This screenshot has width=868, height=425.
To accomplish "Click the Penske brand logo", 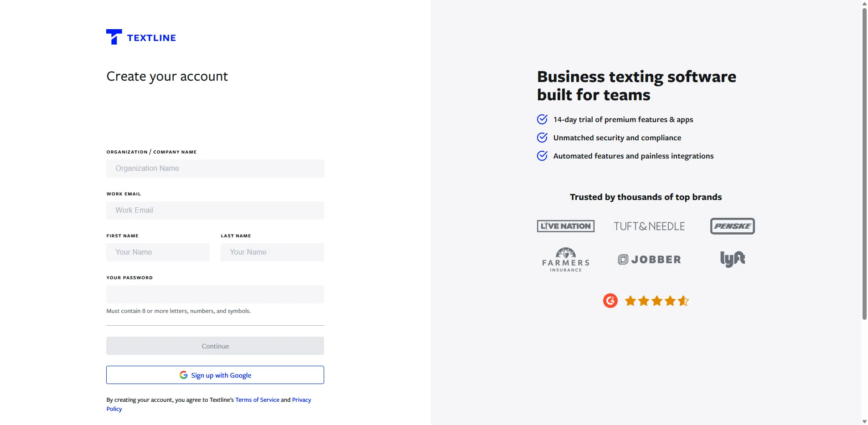I will [x=732, y=226].
